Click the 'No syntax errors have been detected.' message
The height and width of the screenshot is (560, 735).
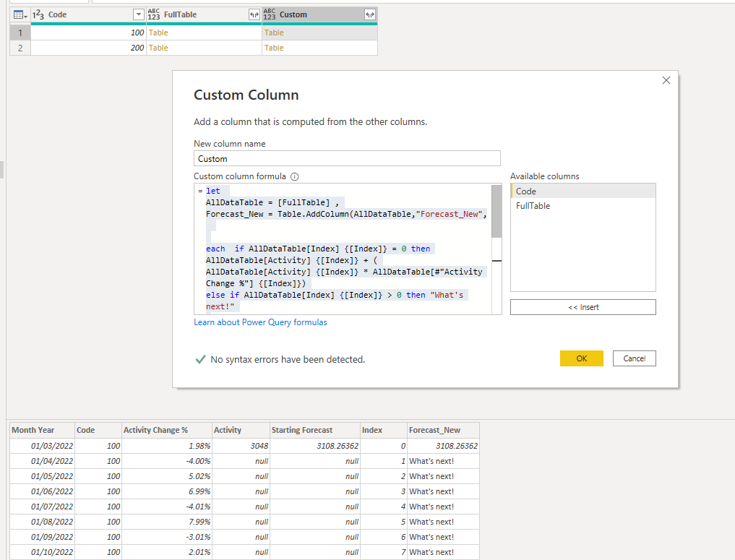[288, 359]
